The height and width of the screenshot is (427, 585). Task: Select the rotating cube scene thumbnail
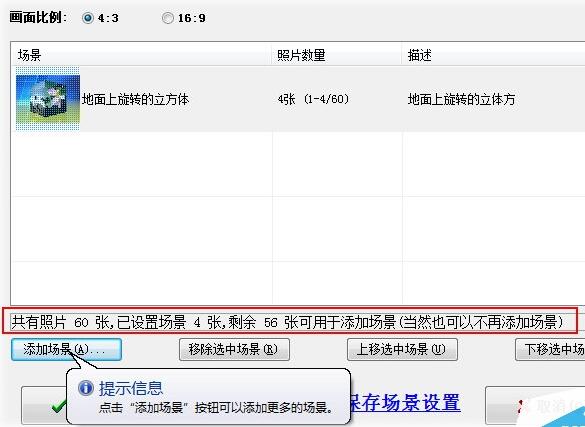48,99
